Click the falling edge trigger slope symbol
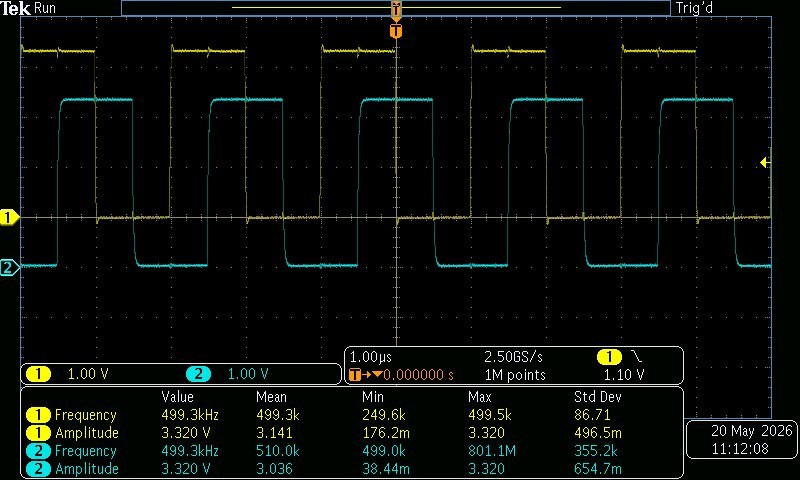800x480 pixels. click(x=637, y=357)
